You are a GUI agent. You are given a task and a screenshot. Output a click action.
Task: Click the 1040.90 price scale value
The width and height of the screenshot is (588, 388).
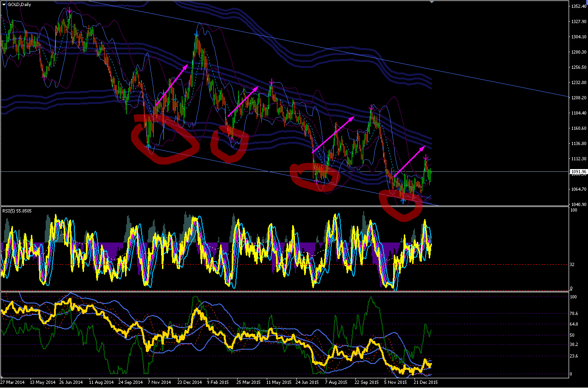tap(578, 205)
